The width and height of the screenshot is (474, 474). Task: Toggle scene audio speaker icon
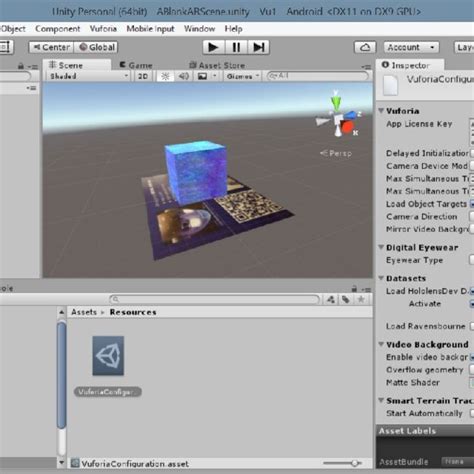coord(184,76)
